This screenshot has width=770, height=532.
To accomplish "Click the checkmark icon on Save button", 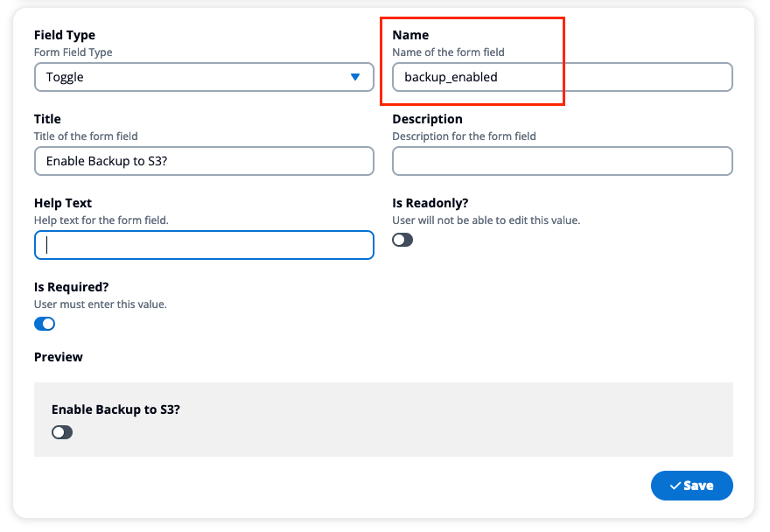I will point(675,486).
